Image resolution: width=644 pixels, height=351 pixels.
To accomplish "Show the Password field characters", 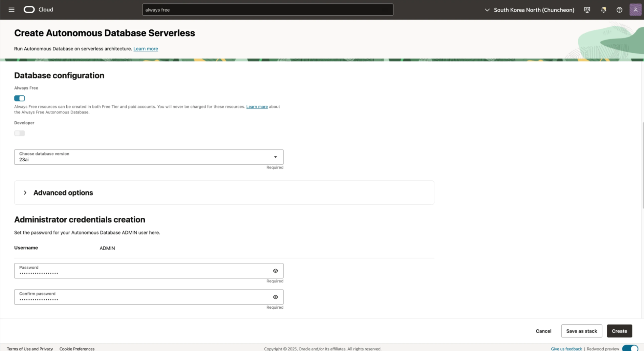I will (x=275, y=271).
